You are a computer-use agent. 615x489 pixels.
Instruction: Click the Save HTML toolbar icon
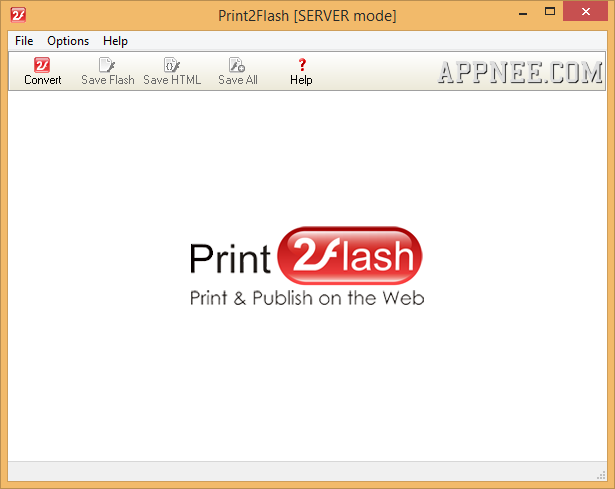pos(171,65)
